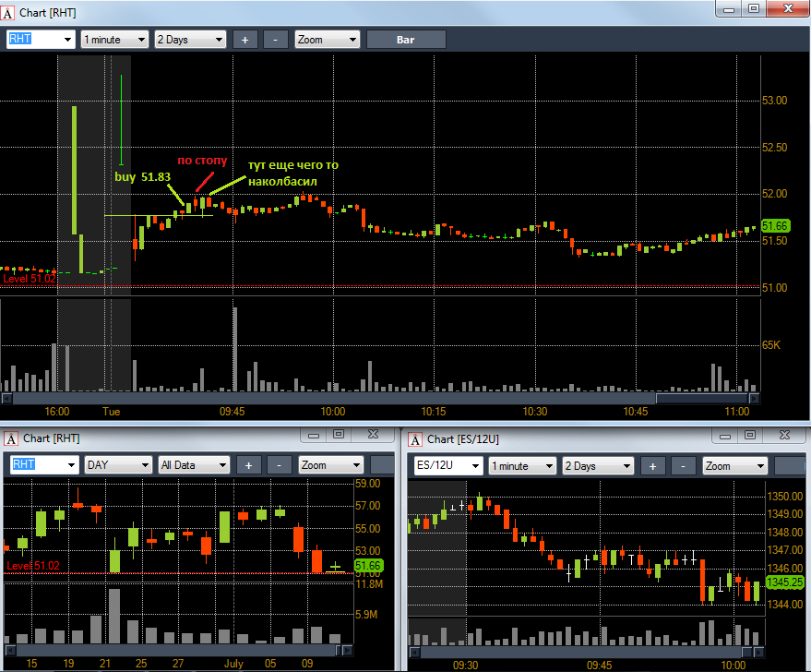Click the Bar button in main chart toolbar
This screenshot has height=672, width=811.
coord(406,40)
